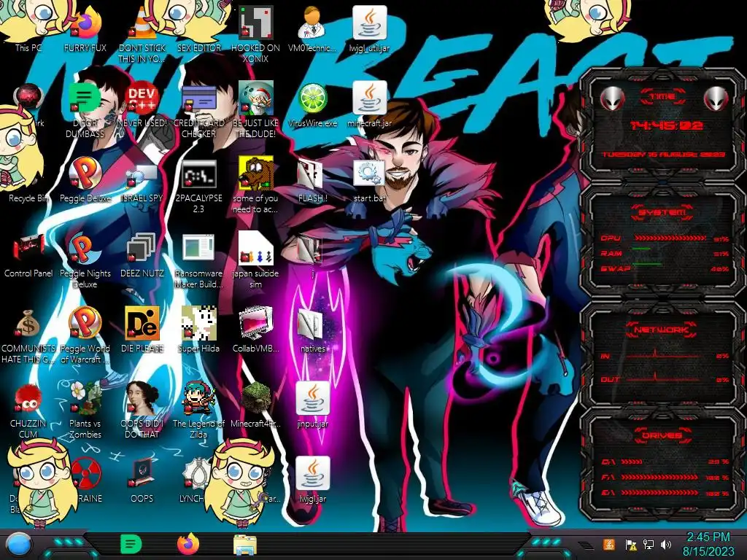Click the SYSTEM header in the widget
Image resolution: width=747 pixels, height=560 pixels.
(x=662, y=212)
